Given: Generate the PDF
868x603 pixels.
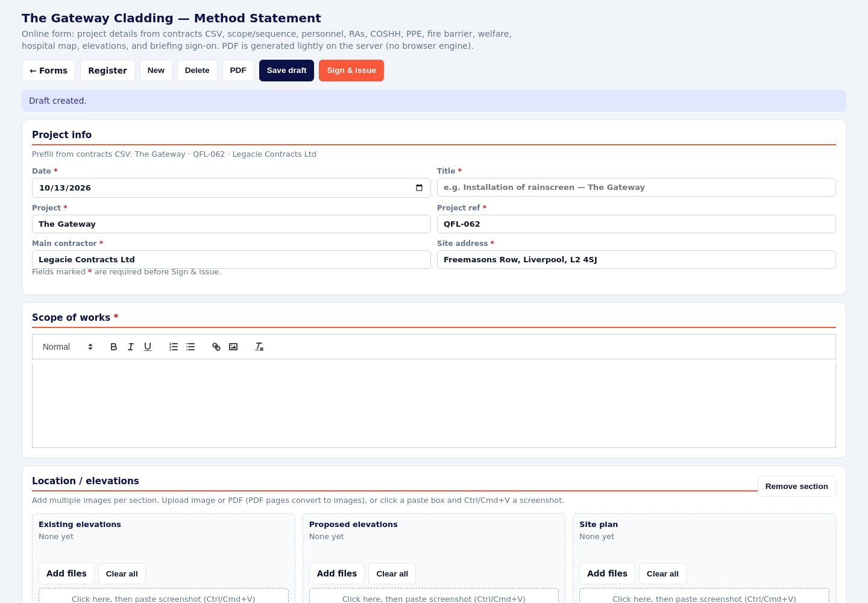Looking at the screenshot, I should pyautogui.click(x=238, y=71).
